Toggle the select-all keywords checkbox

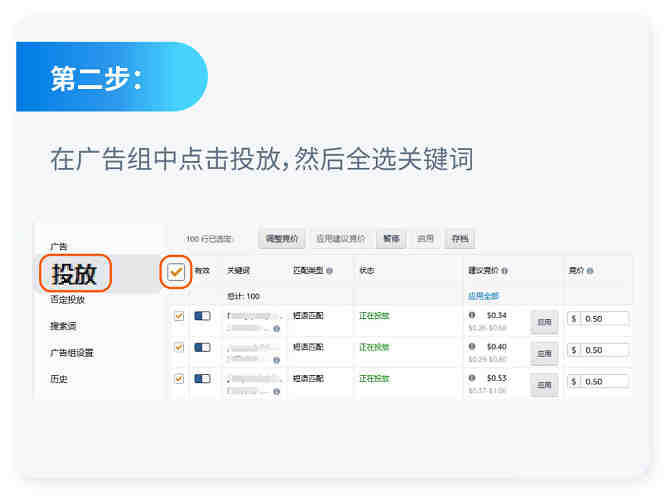coord(177,272)
